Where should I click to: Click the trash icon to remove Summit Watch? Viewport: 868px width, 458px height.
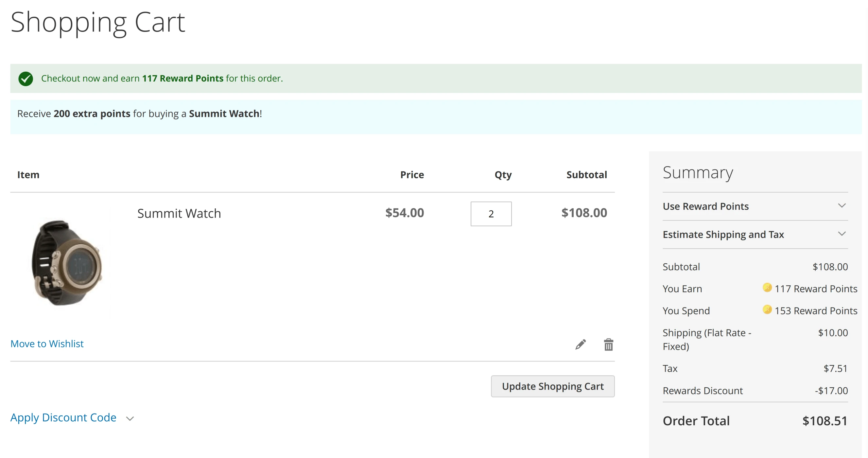pyautogui.click(x=608, y=344)
